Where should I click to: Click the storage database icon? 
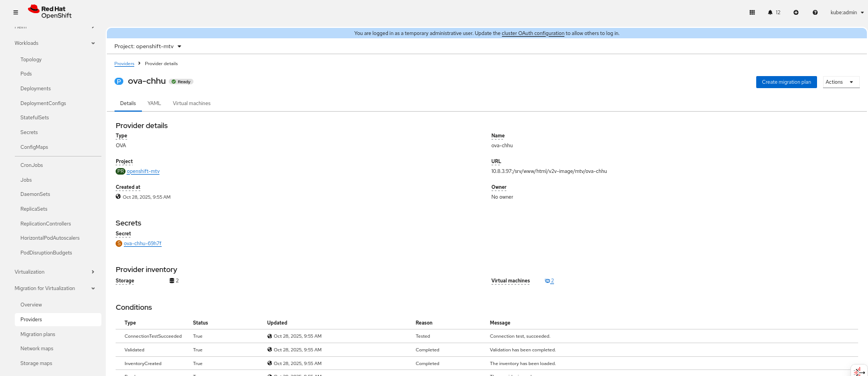172,281
